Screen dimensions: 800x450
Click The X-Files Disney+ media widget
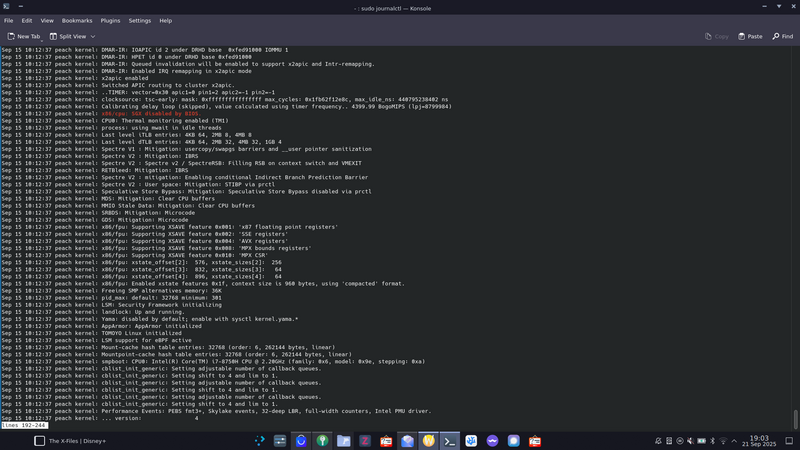tap(70, 441)
